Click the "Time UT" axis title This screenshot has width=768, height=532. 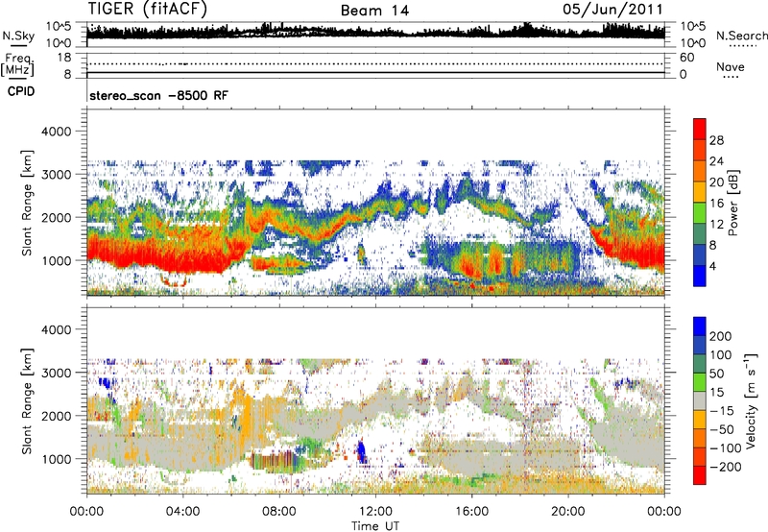pos(375,526)
